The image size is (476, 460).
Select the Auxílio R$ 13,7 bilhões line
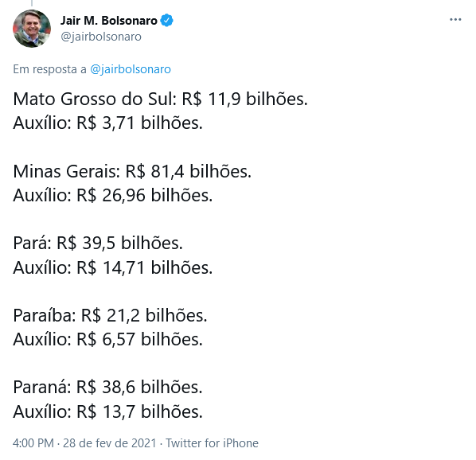107,411
